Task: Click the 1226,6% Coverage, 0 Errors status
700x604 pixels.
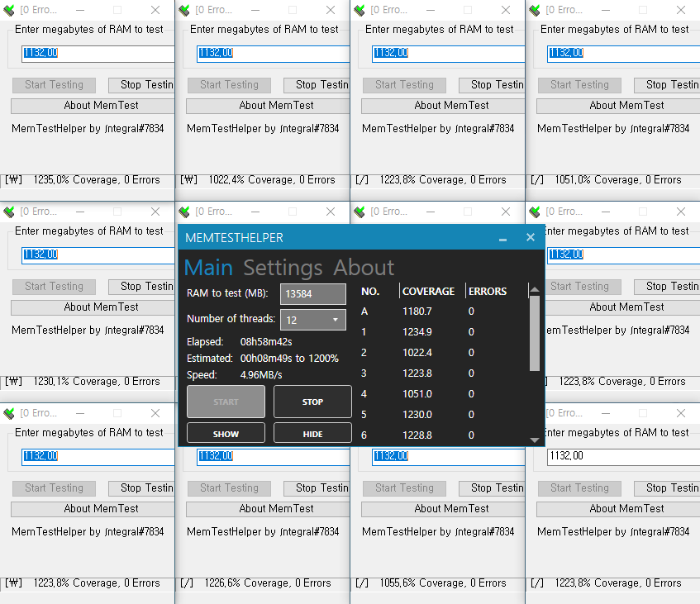Action: click(268, 583)
